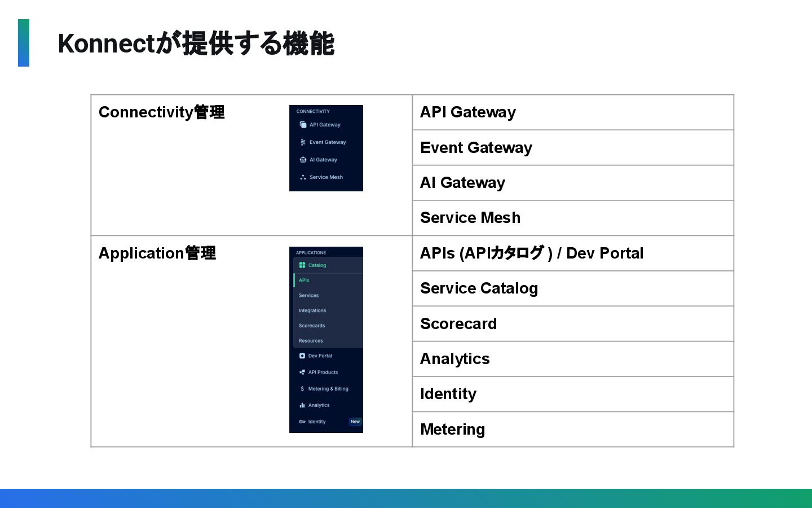Screen dimensions: 812x508
Task: Click the Identity key icon
Action: (x=302, y=422)
